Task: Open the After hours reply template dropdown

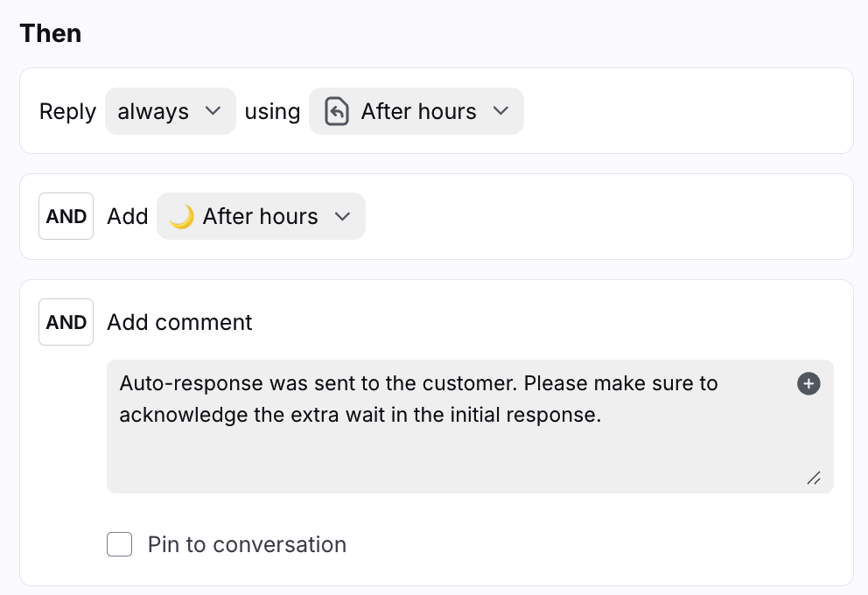Action: tap(416, 112)
